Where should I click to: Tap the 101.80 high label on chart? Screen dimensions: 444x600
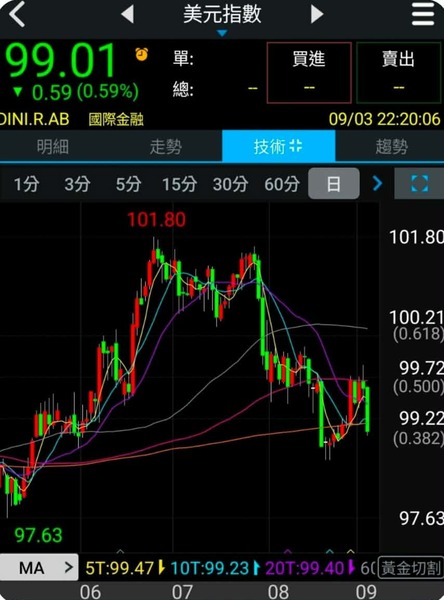click(x=157, y=220)
